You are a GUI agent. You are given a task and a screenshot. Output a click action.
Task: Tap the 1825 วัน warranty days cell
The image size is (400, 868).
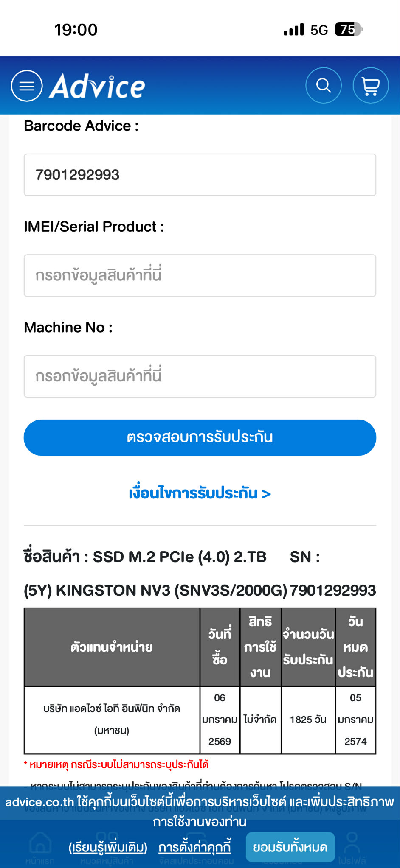[x=308, y=720]
